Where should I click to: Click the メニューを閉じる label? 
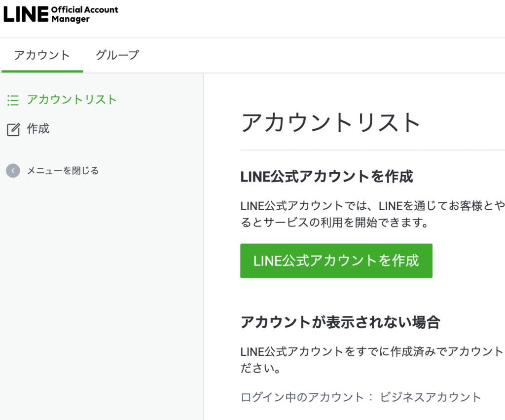click(63, 170)
